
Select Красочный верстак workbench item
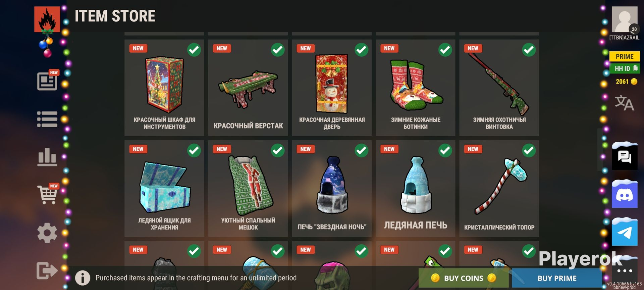pos(248,88)
